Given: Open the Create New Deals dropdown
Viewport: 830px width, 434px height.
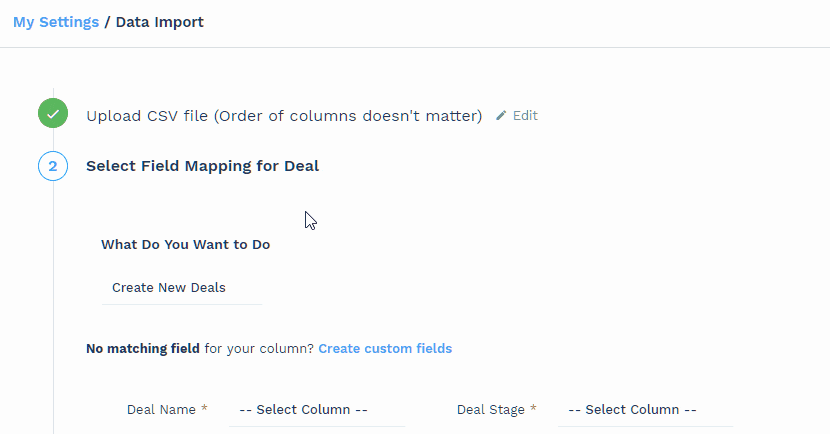Looking at the screenshot, I should click(181, 288).
